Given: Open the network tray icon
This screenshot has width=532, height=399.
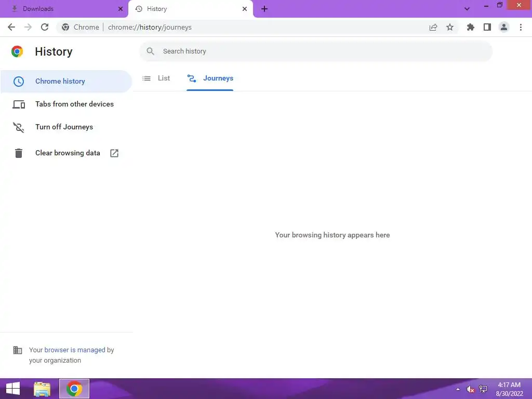Looking at the screenshot, I should (x=483, y=389).
